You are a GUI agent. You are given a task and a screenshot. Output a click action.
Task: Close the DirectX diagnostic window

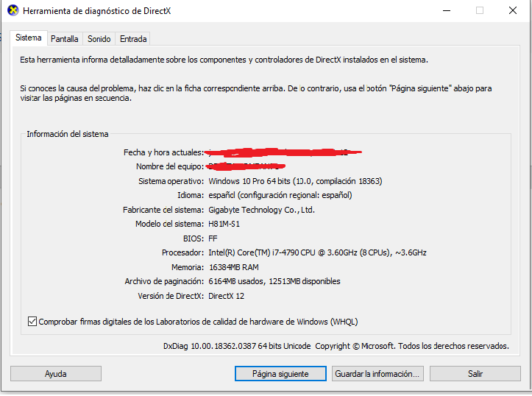point(513,10)
